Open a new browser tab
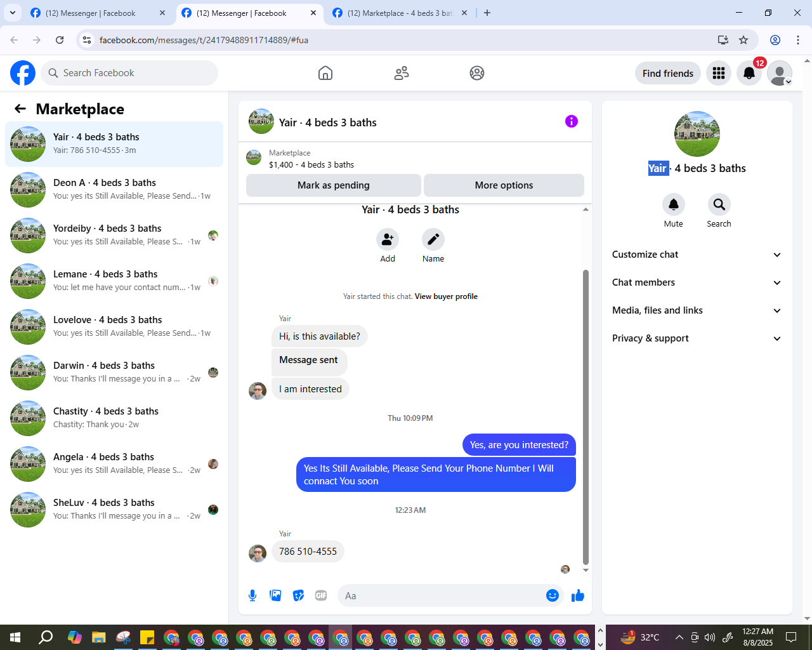Image resolution: width=812 pixels, height=650 pixels. (487, 13)
